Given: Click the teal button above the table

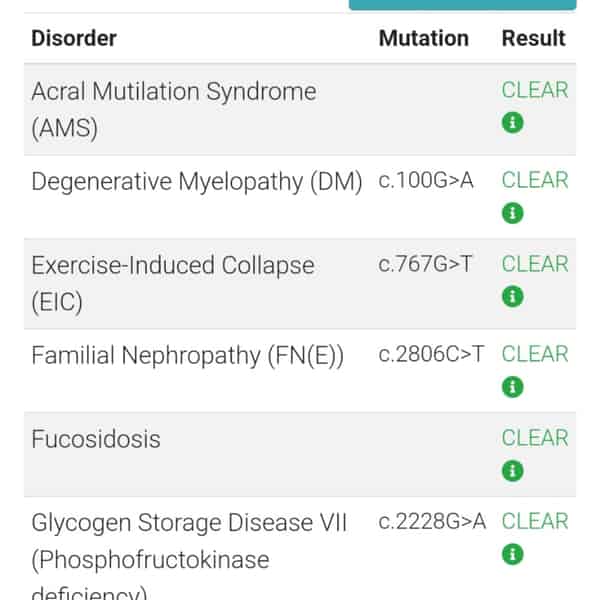Looking at the screenshot, I should tap(463, 5).
